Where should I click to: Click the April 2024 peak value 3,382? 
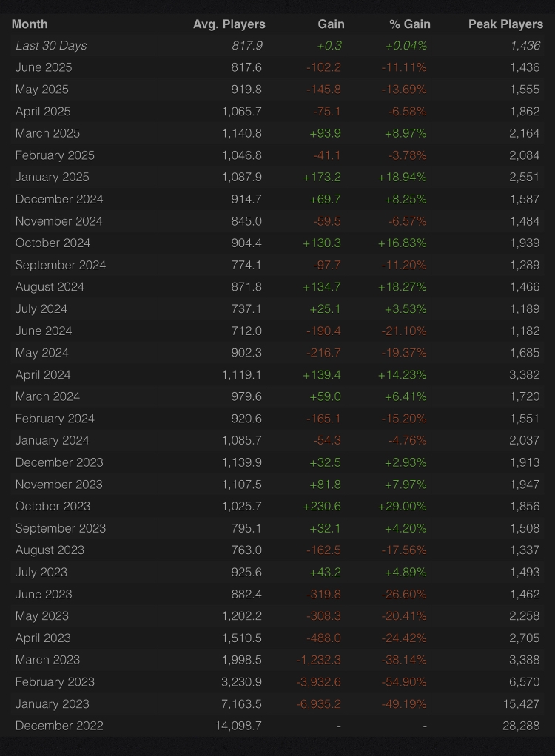point(524,374)
